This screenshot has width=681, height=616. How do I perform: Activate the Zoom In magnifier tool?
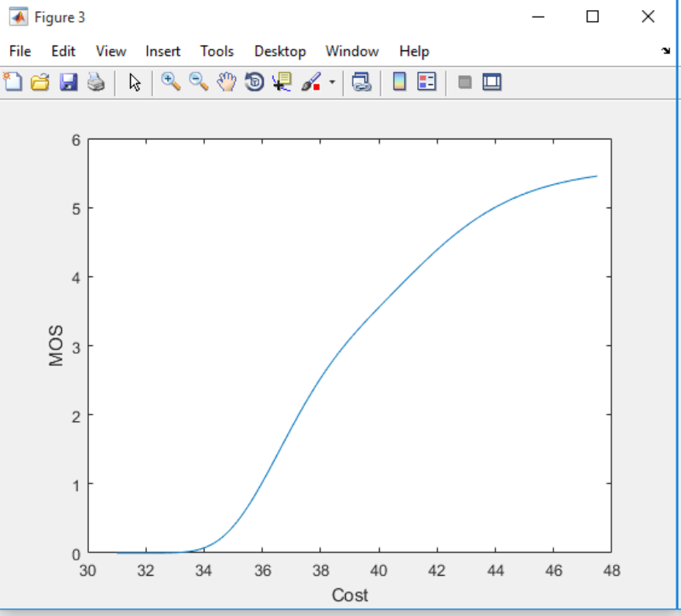click(x=171, y=82)
